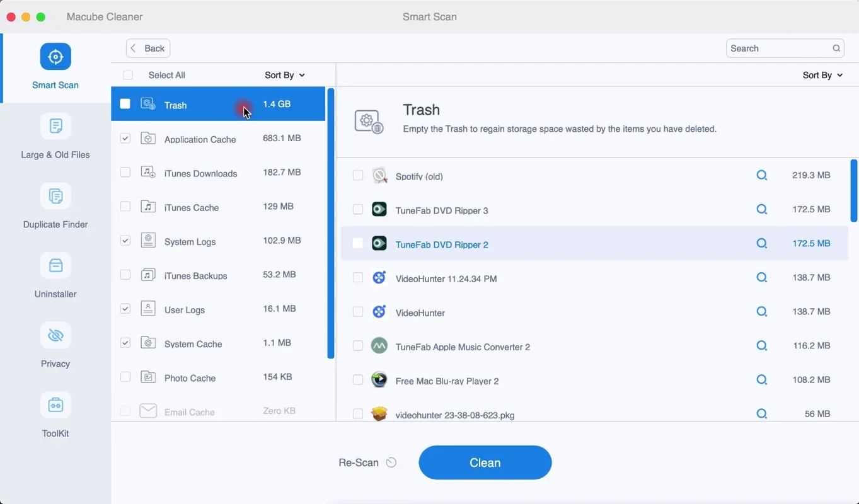The height and width of the screenshot is (504, 859).
Task: Click the iTunes Downloads category icon
Action: coord(148,173)
